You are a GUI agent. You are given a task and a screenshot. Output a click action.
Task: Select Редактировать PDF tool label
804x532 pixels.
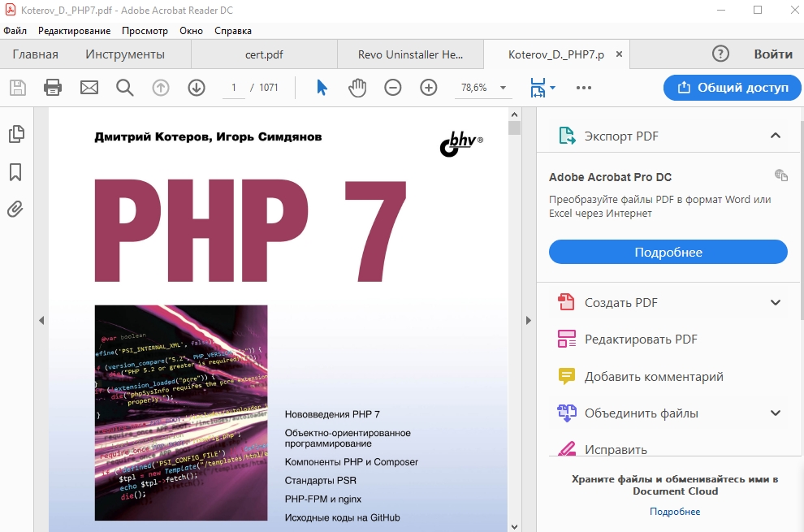[641, 340]
